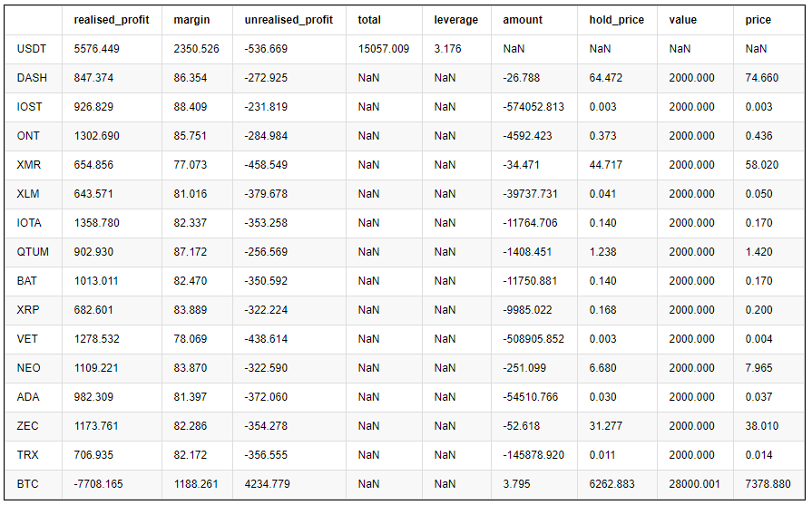Viewport: 812px width, 505px height.
Task: Click the USDT row label
Action: (x=32, y=49)
